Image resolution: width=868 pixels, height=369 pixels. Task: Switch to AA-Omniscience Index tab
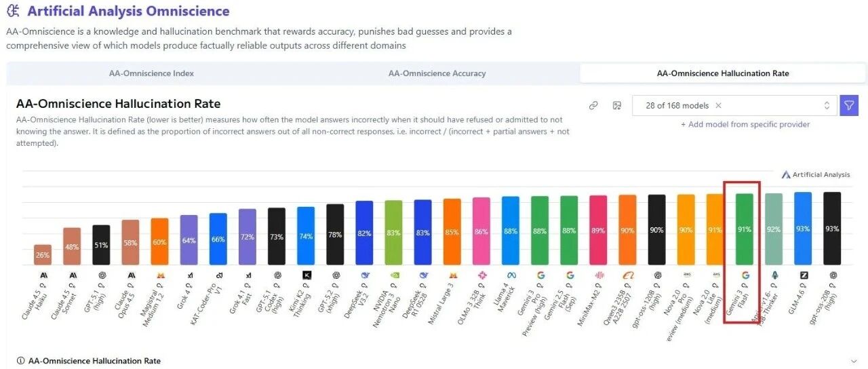pos(151,73)
